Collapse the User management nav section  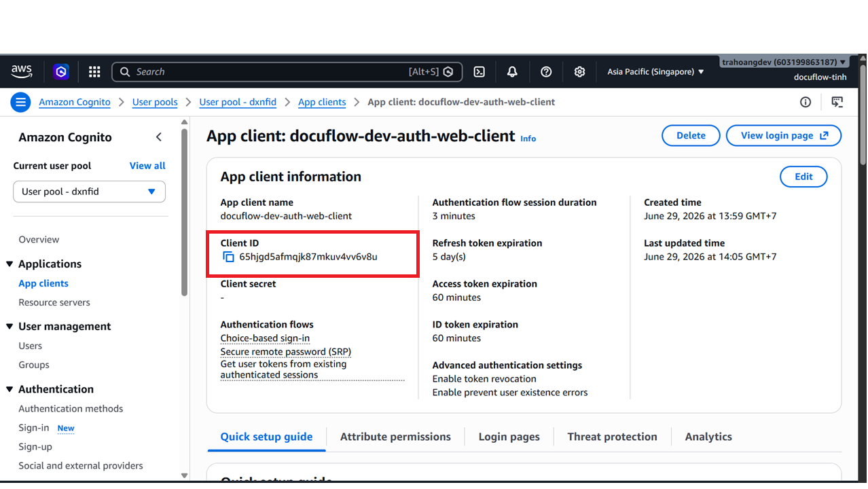(x=10, y=327)
